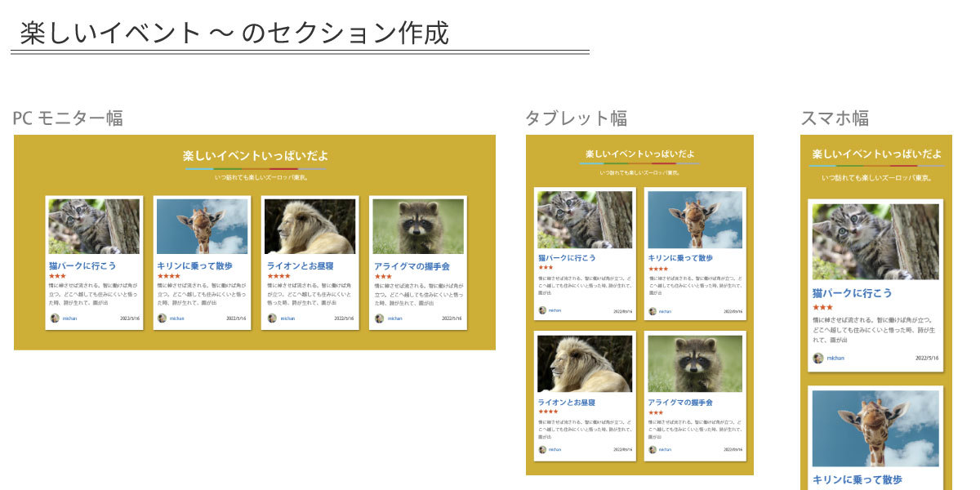
Task: Click the kitten photo in the smartphone layout
Action: point(875,242)
